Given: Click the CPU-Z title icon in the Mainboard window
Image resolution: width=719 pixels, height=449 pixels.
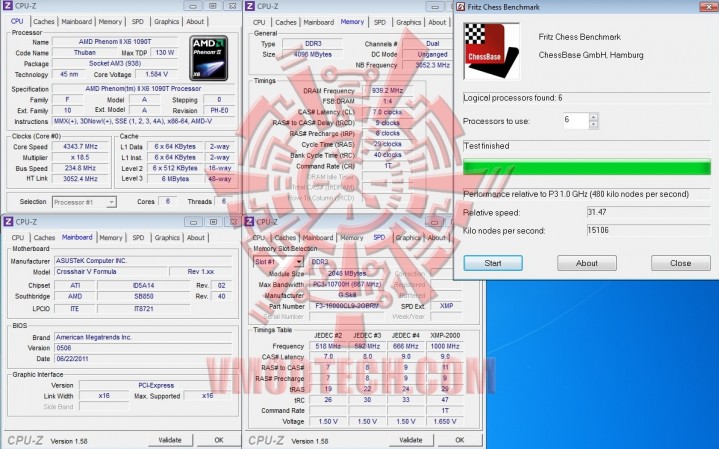Looking at the screenshot, I should tap(8, 222).
